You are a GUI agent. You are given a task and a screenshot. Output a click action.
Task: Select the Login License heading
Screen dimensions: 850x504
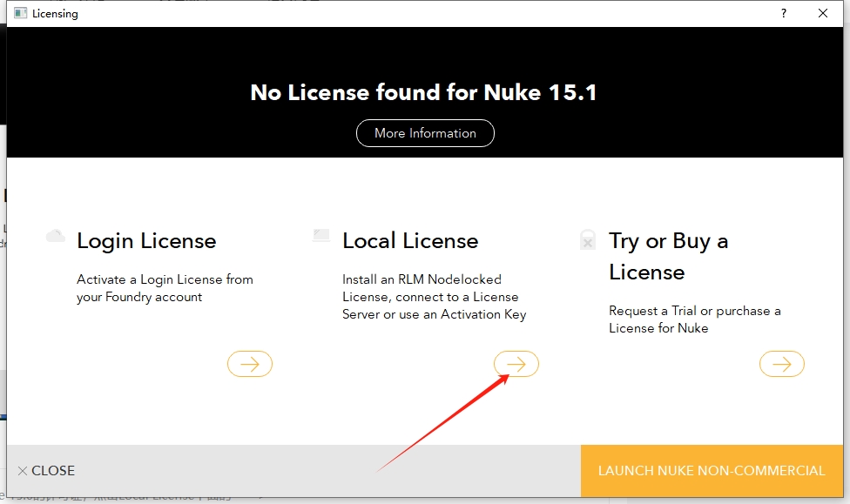pyautogui.click(x=146, y=241)
